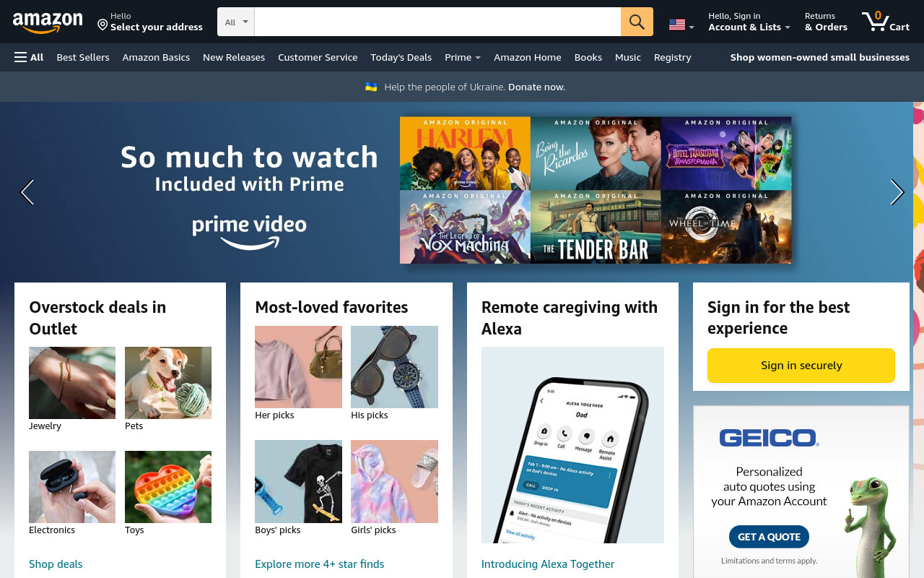Click the Shop deals link
The height and width of the screenshot is (578, 924).
pos(56,564)
